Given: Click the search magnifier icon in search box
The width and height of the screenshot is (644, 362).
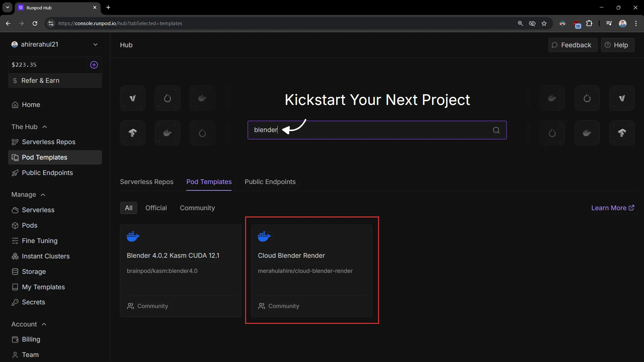Looking at the screenshot, I should click(x=496, y=130).
